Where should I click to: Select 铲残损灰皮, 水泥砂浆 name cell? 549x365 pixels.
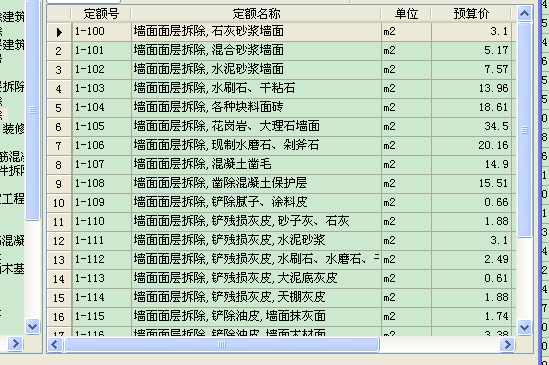[257, 240]
